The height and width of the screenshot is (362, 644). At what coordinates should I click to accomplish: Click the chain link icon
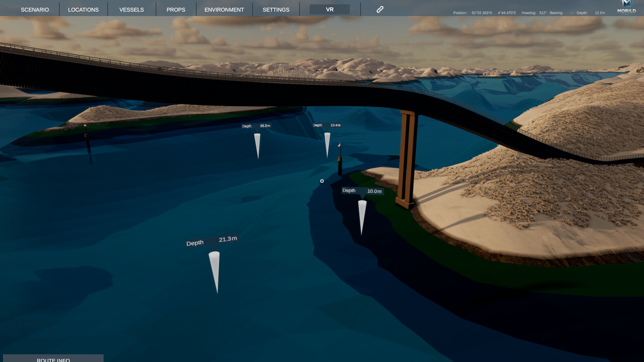(380, 9)
